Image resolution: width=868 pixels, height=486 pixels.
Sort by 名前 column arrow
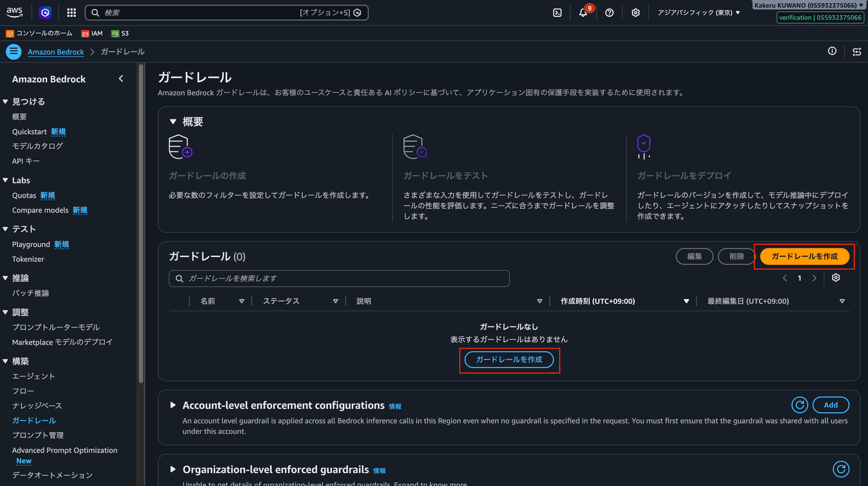tap(241, 301)
